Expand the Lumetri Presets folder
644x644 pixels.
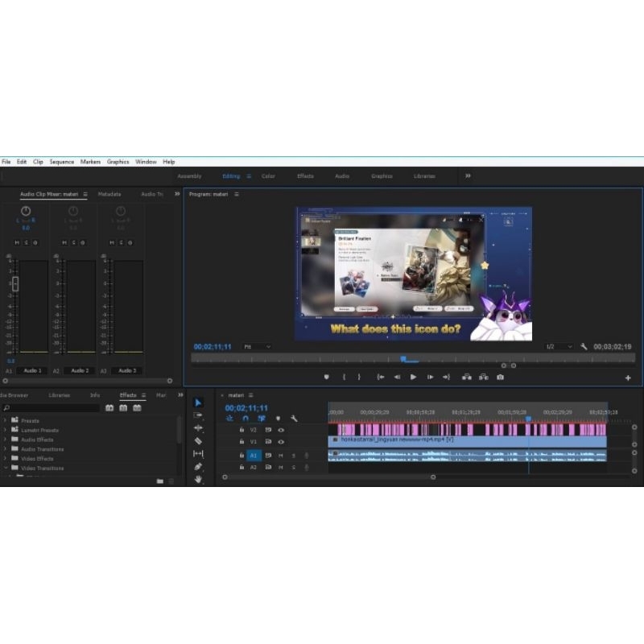6,430
